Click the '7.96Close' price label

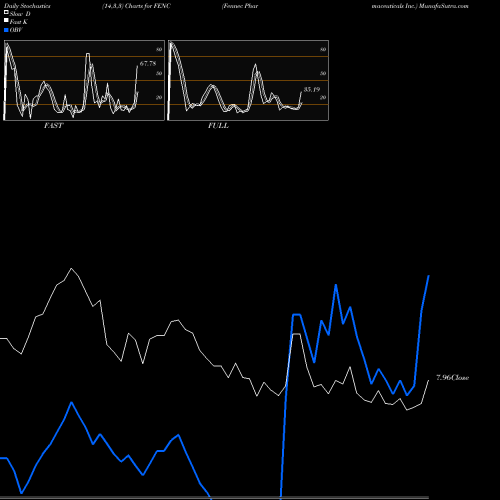(453, 377)
